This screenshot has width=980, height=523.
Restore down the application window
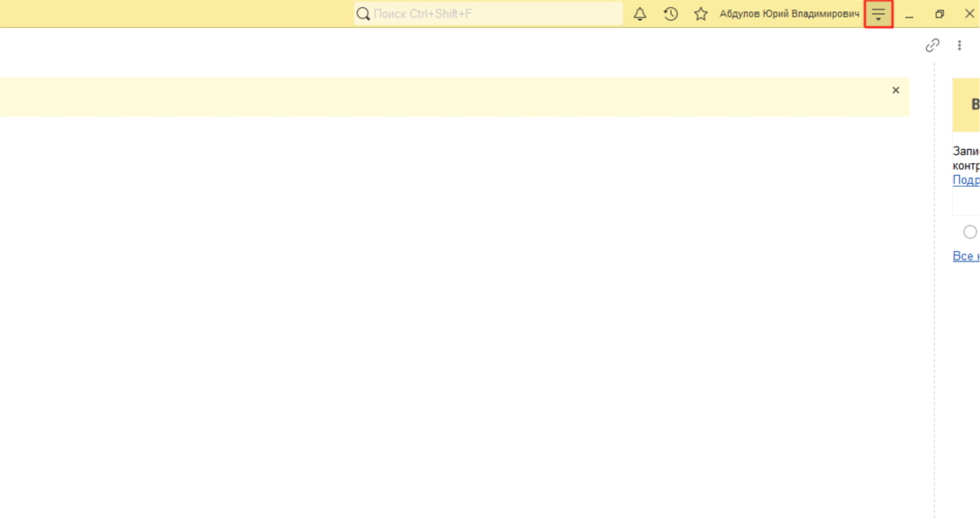[x=939, y=14]
